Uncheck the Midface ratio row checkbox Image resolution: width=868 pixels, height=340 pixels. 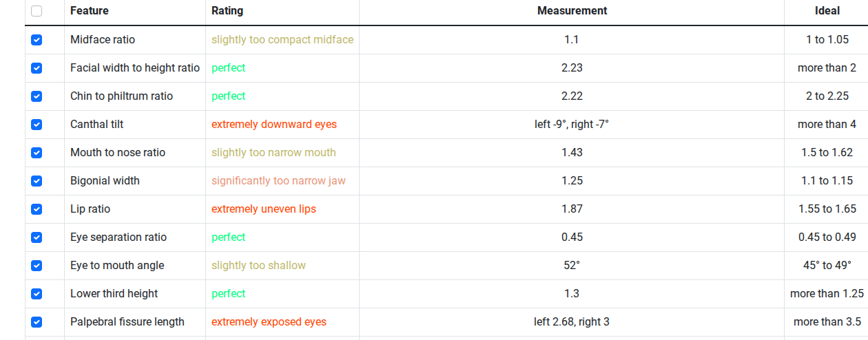(x=37, y=40)
